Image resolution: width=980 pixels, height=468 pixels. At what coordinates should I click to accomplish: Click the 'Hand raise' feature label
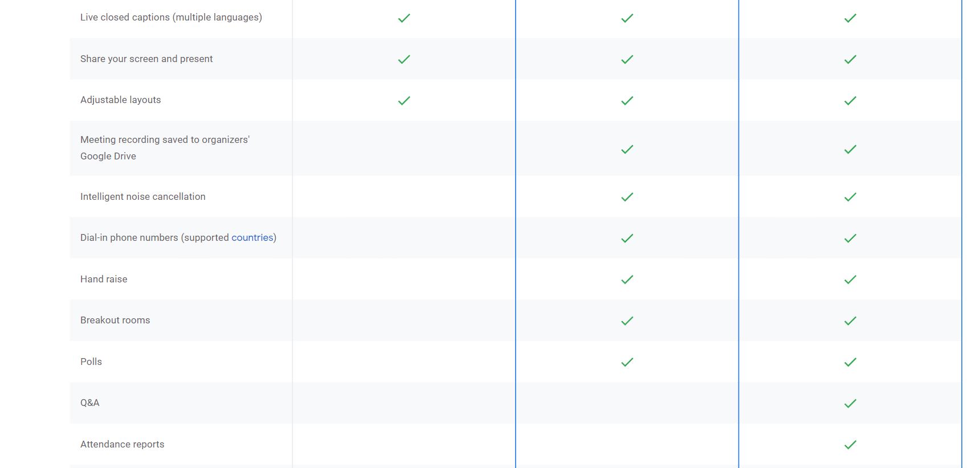point(104,279)
